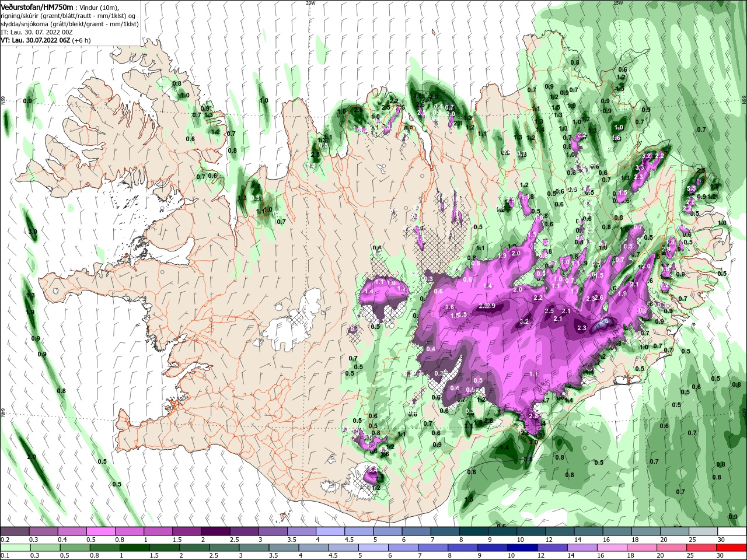Click the "slydda/snjókoma" description line

click(69, 24)
